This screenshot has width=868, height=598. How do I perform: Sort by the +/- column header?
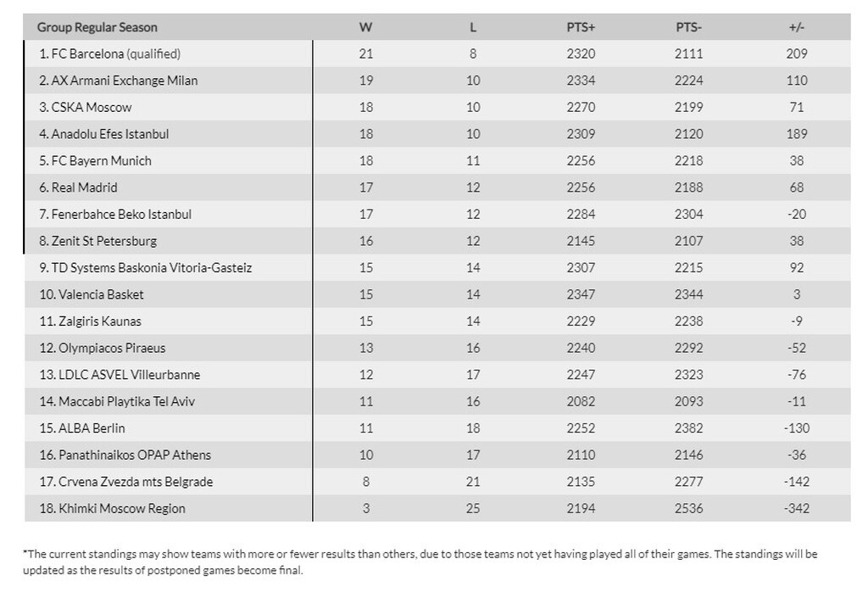coord(797,27)
